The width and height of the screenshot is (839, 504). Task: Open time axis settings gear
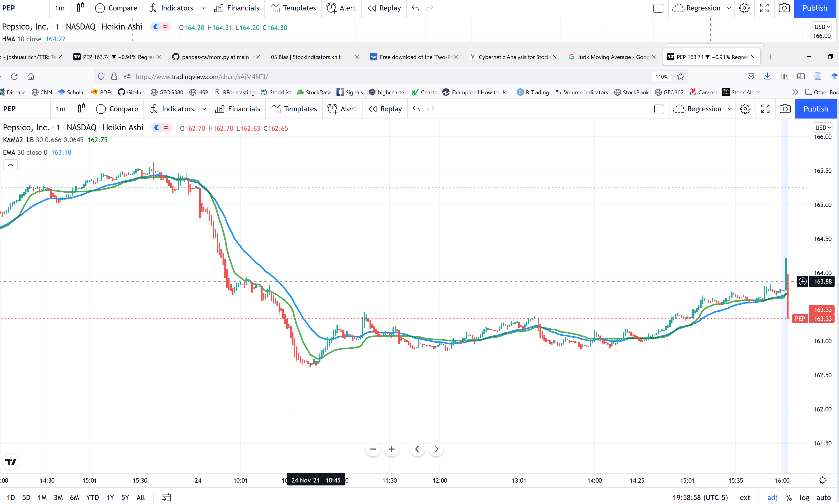(x=822, y=480)
